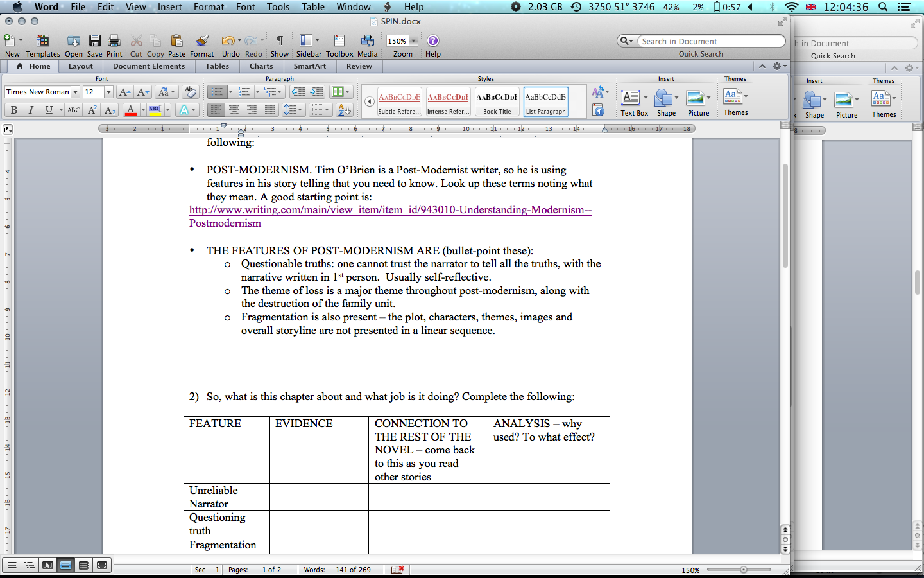The width and height of the screenshot is (924, 578).
Task: Click the Paste clipboard icon
Action: (176, 41)
